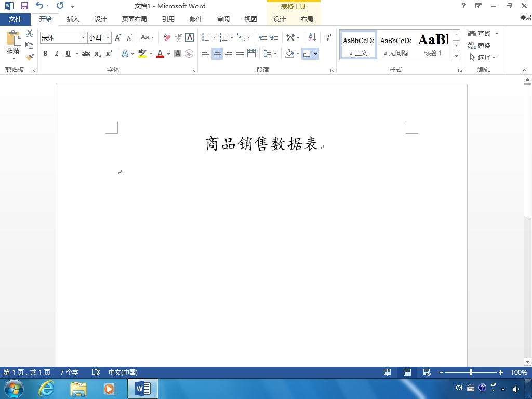Cut selection with scissors icon
Image resolution: width=532 pixels, height=399 pixels.
(x=30, y=33)
